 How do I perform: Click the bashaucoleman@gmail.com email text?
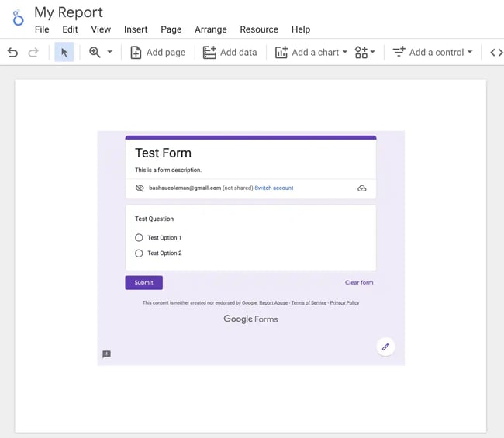[x=185, y=188]
